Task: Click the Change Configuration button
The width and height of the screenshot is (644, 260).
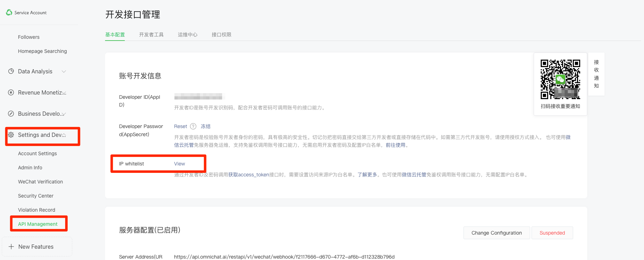Action: [496, 233]
